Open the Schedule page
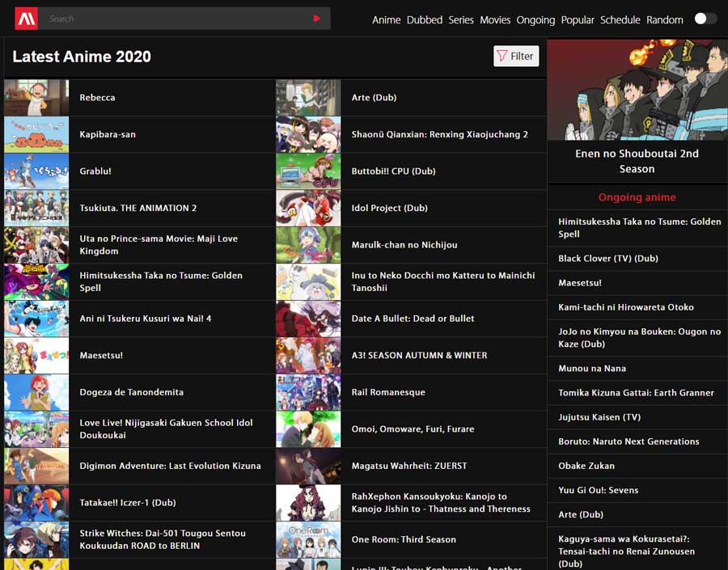 (620, 20)
